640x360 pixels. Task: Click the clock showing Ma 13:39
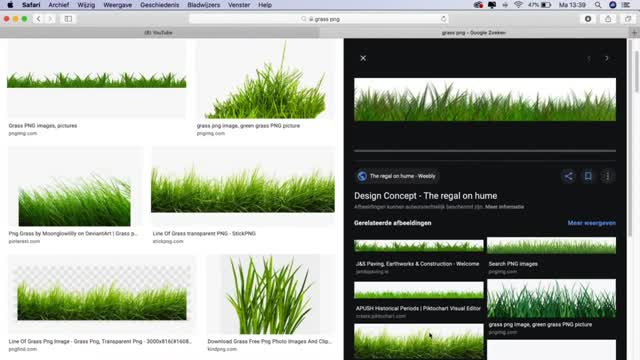tap(572, 5)
